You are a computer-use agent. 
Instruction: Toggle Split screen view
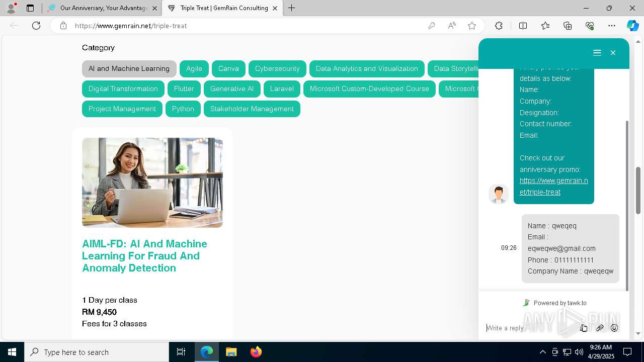click(523, 26)
